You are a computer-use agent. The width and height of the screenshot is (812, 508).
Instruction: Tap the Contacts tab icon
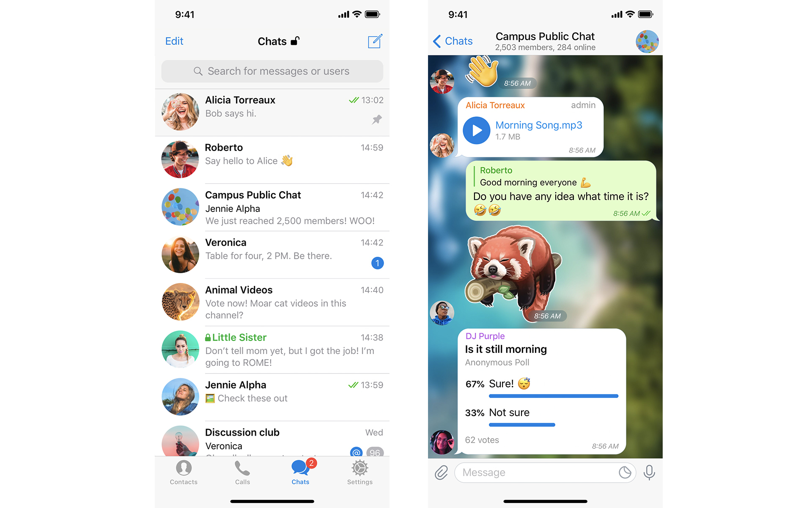click(183, 474)
